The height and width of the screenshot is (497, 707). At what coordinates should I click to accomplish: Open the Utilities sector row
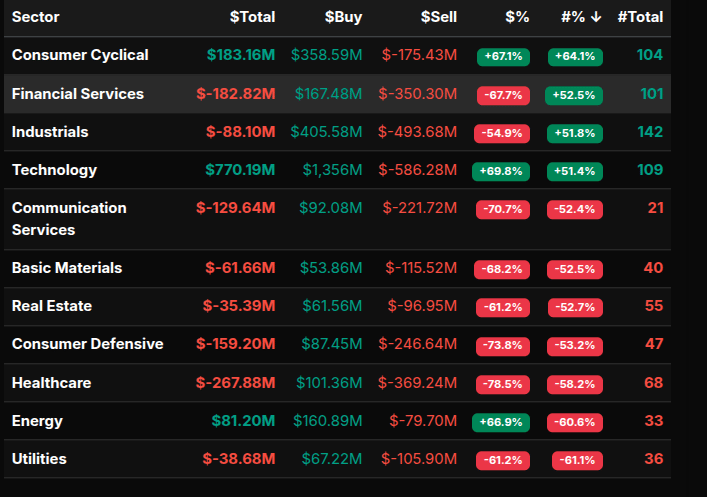tap(39, 459)
